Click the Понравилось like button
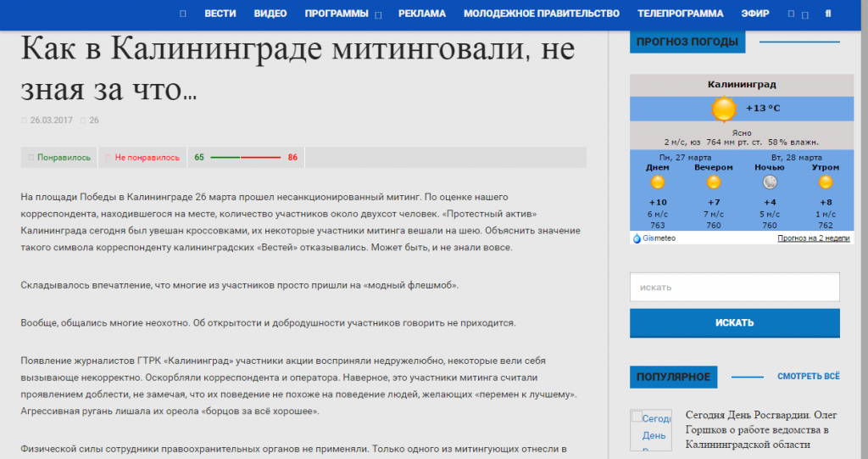The height and width of the screenshot is (459, 868). [x=59, y=157]
